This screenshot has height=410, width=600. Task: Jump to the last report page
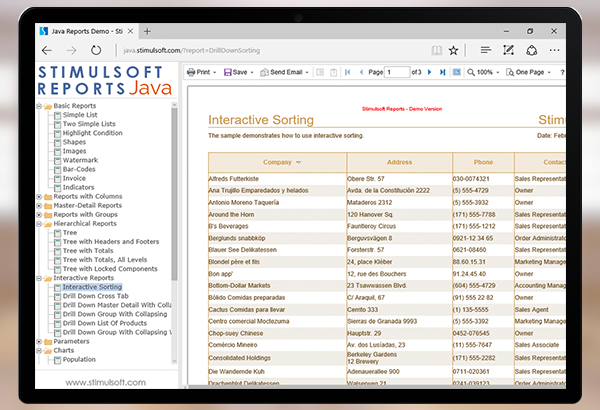click(441, 72)
